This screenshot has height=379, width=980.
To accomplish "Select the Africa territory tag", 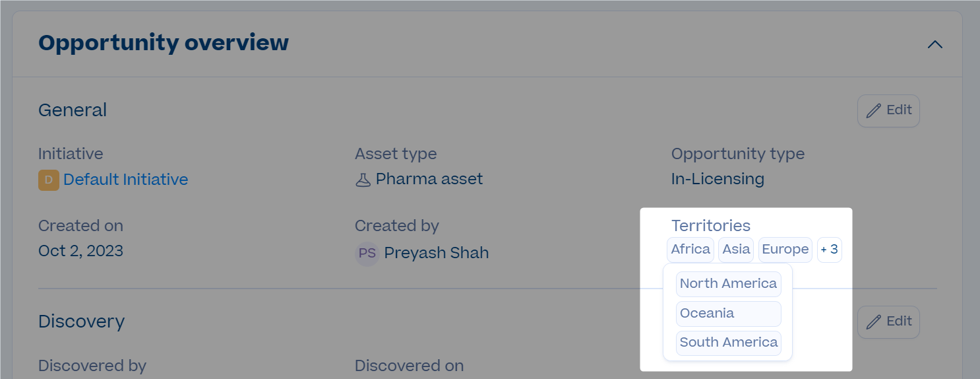I will pos(690,250).
